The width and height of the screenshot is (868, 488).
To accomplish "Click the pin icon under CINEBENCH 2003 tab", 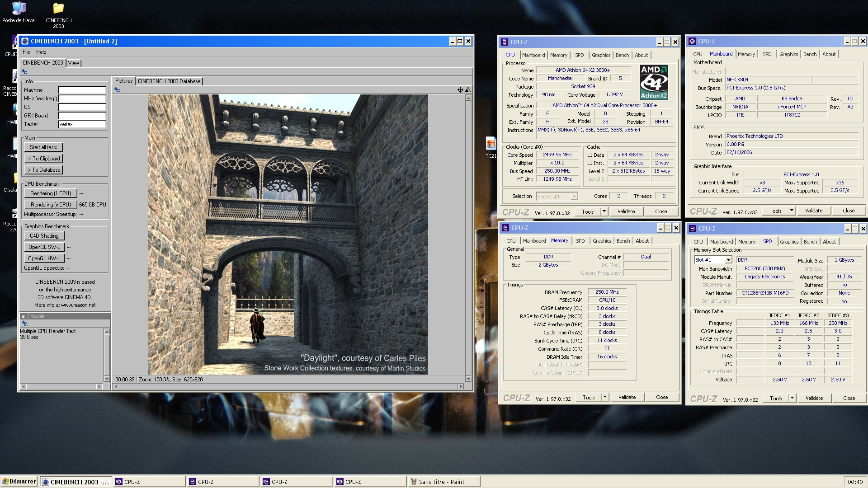I will coord(24,72).
